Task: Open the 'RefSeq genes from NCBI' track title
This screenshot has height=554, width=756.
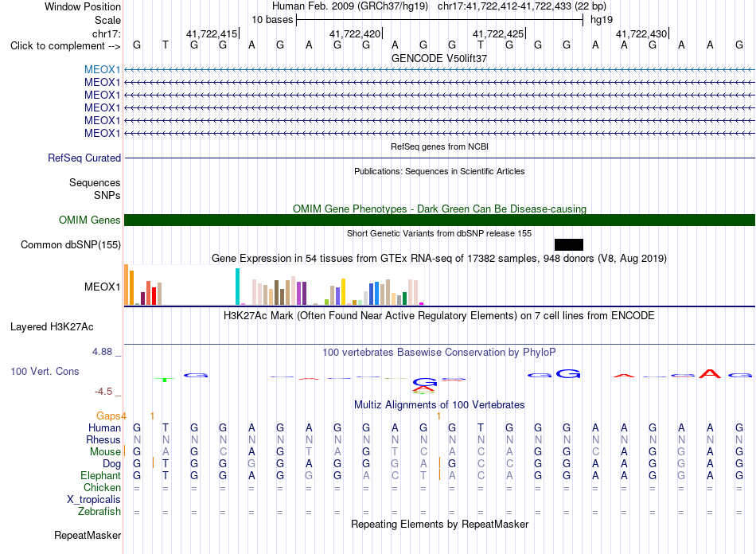Action: pos(439,146)
